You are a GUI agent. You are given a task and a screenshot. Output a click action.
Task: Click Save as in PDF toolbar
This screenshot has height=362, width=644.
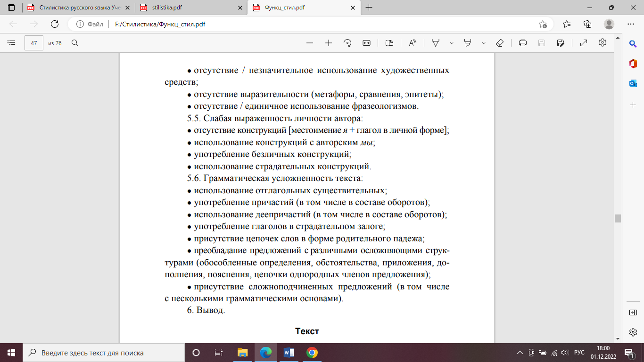click(x=561, y=43)
